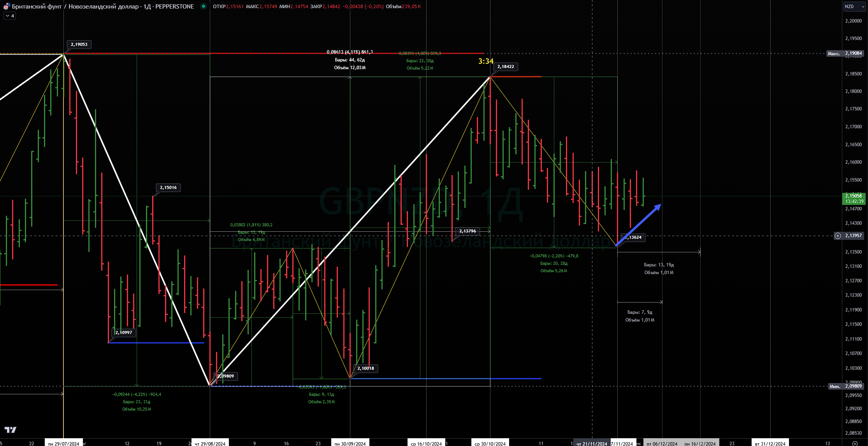Click the 2,20000 price scale value
The width and height of the screenshot is (868, 446).
[854, 21]
